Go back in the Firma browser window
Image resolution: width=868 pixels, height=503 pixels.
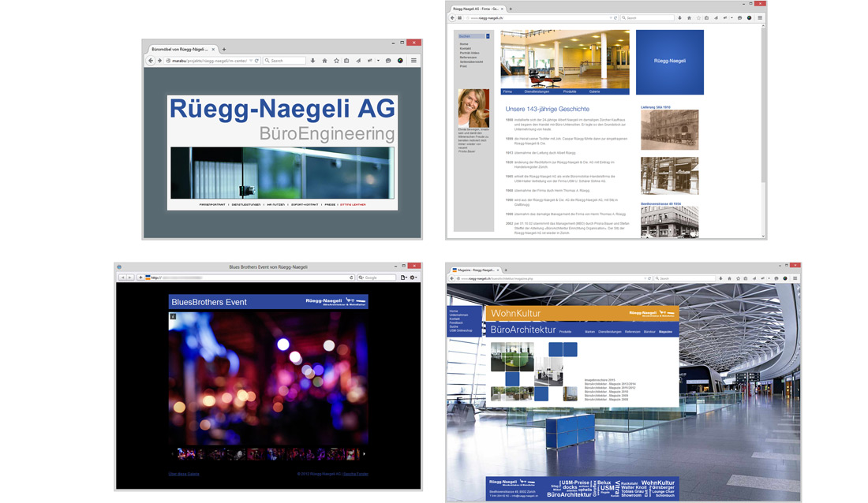pos(452,17)
